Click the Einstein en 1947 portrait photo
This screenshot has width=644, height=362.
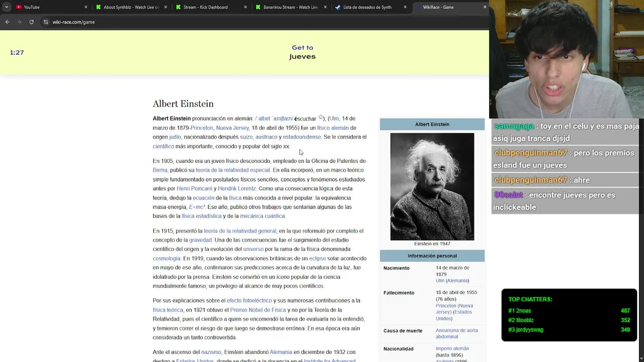coord(432,187)
